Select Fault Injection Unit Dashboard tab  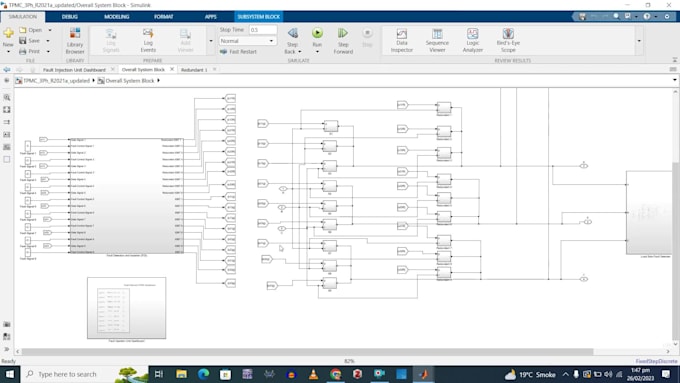click(74, 69)
